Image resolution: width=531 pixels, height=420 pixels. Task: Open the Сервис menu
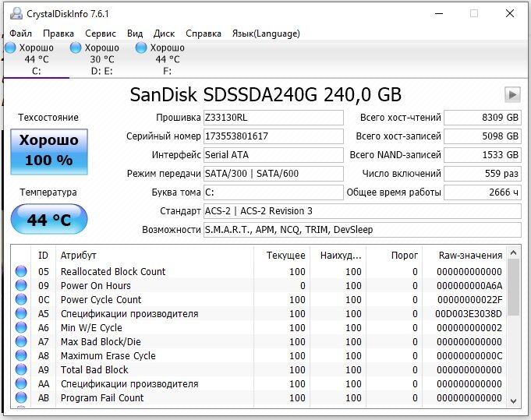coord(101,34)
